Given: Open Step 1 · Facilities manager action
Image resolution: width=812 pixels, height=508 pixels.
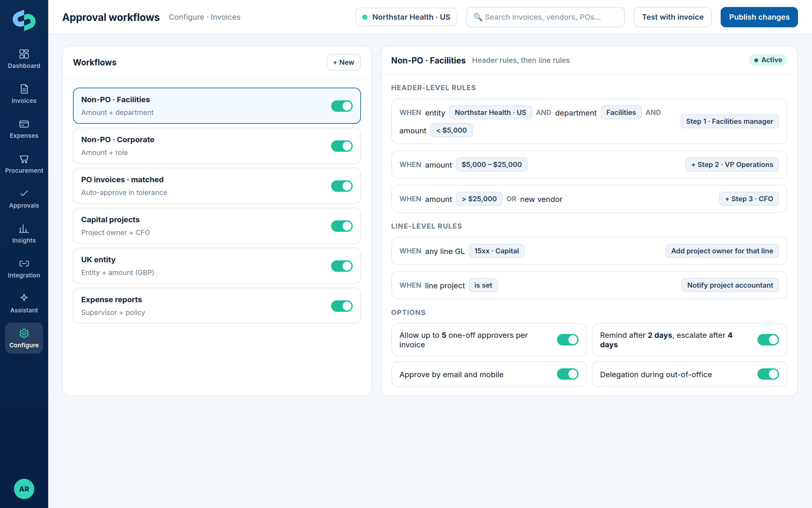Looking at the screenshot, I should pyautogui.click(x=730, y=121).
